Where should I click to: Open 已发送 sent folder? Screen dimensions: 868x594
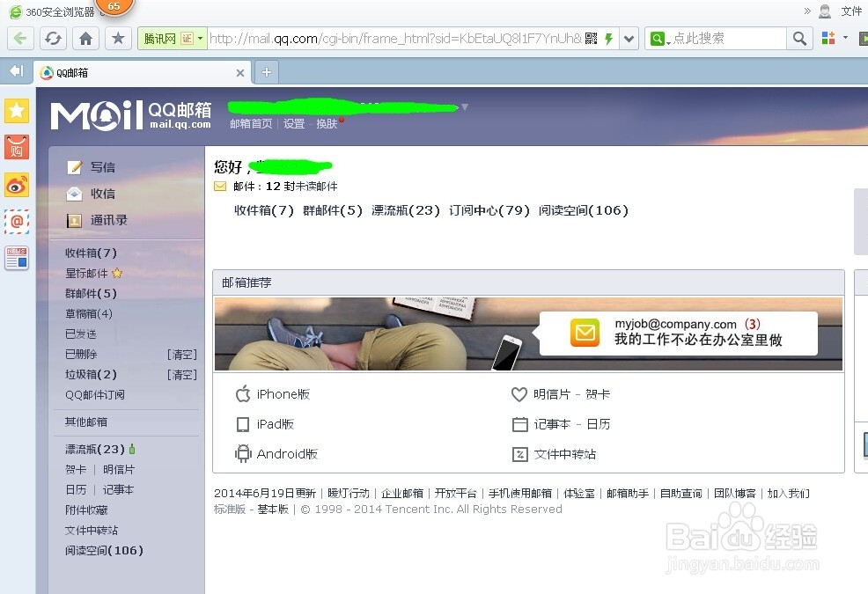coord(81,334)
